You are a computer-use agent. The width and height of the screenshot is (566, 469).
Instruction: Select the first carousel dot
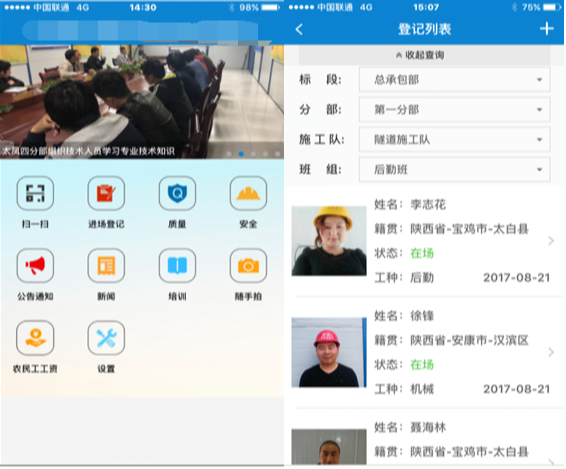[229, 154]
